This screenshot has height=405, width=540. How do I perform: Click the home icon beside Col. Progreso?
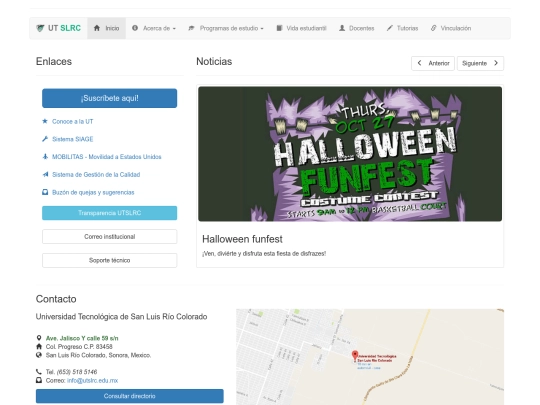pos(39,346)
